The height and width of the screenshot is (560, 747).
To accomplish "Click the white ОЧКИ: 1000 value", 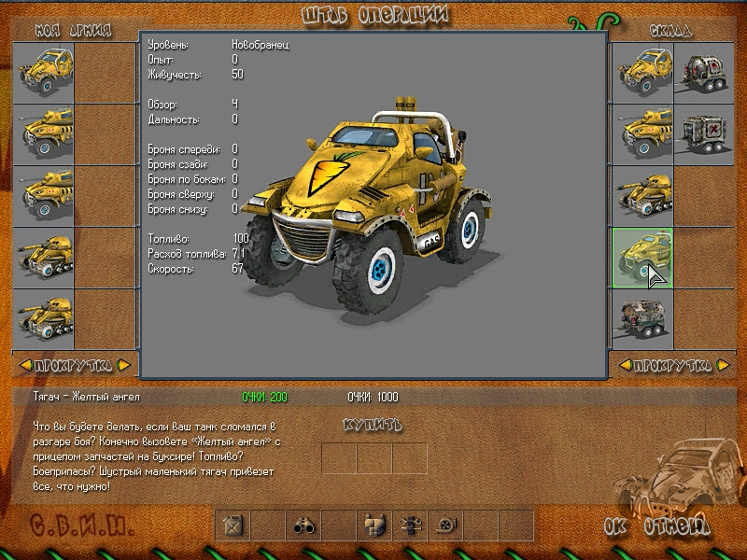I will coord(373,398).
